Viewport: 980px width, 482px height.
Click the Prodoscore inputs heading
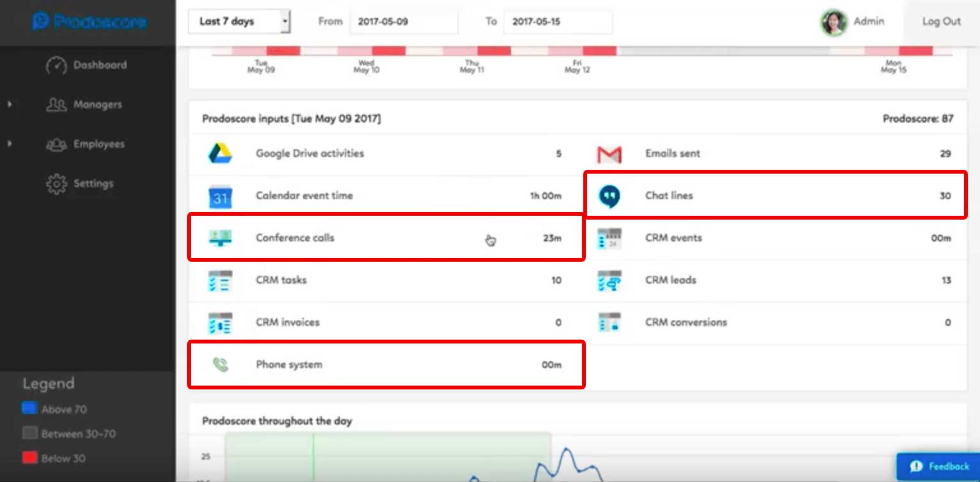pos(291,119)
